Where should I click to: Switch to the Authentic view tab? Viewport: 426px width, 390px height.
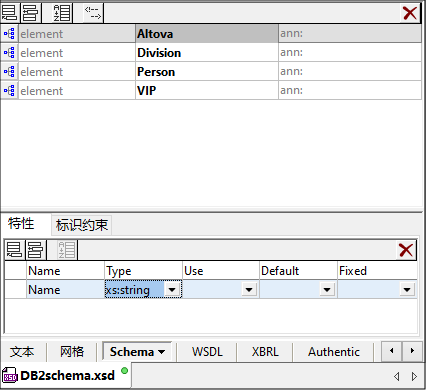[334, 352]
